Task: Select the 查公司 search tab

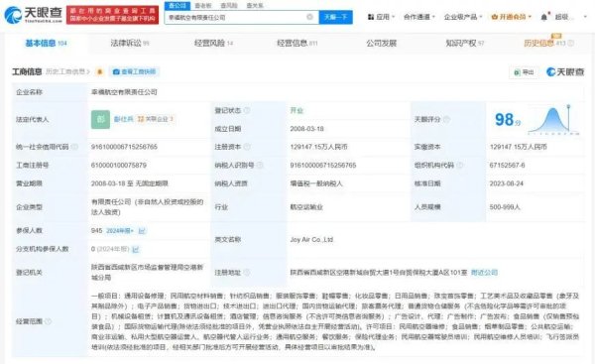Action: [178, 5]
